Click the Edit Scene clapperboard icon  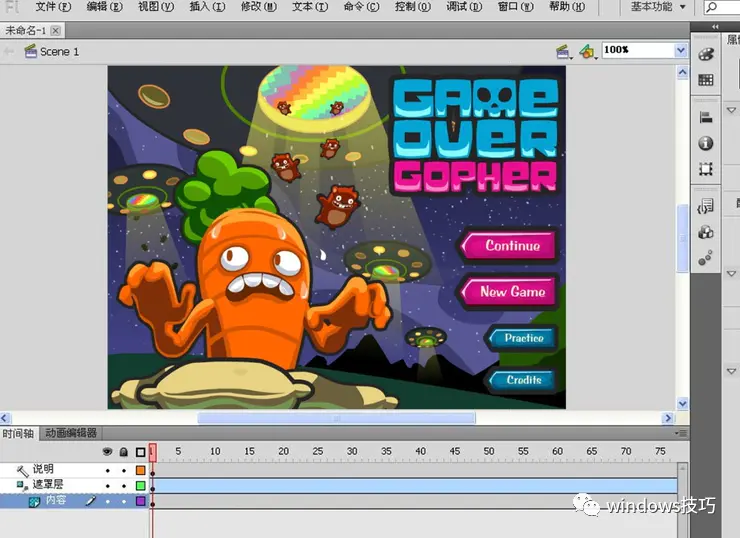coord(564,50)
